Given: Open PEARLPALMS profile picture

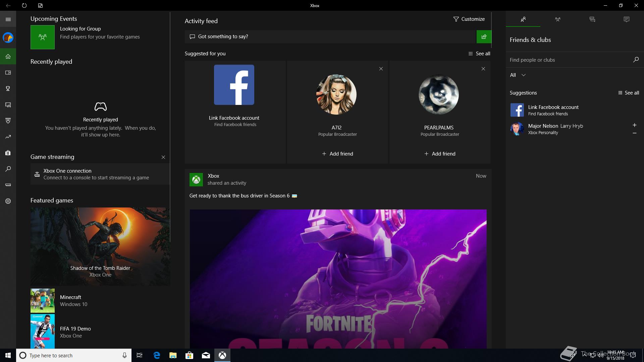Looking at the screenshot, I should click(x=439, y=95).
